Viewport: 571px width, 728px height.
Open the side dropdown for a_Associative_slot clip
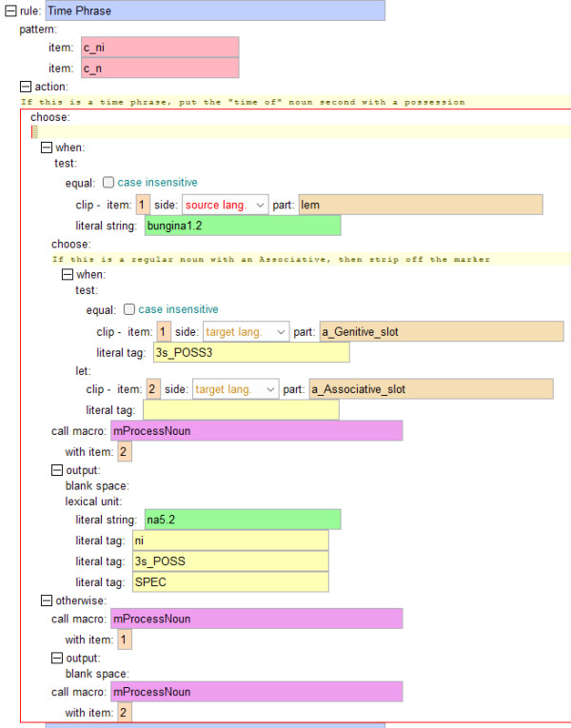coord(236,389)
